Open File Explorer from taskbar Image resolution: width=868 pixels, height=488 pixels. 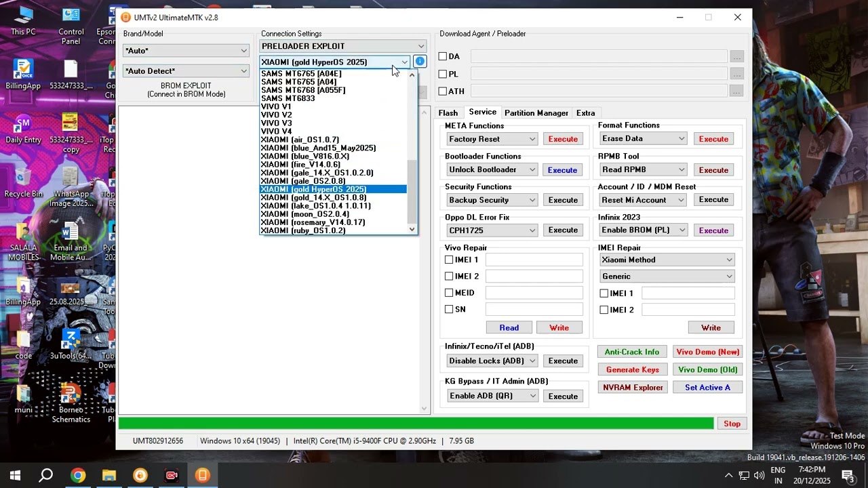click(x=109, y=475)
